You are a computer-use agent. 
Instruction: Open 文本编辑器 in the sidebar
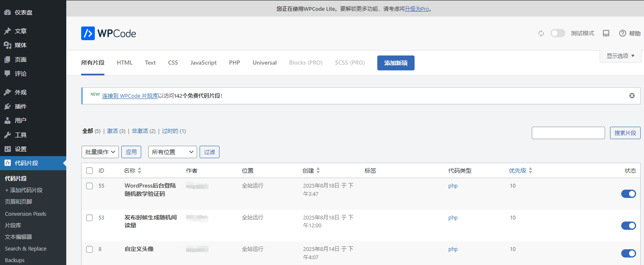19,237
